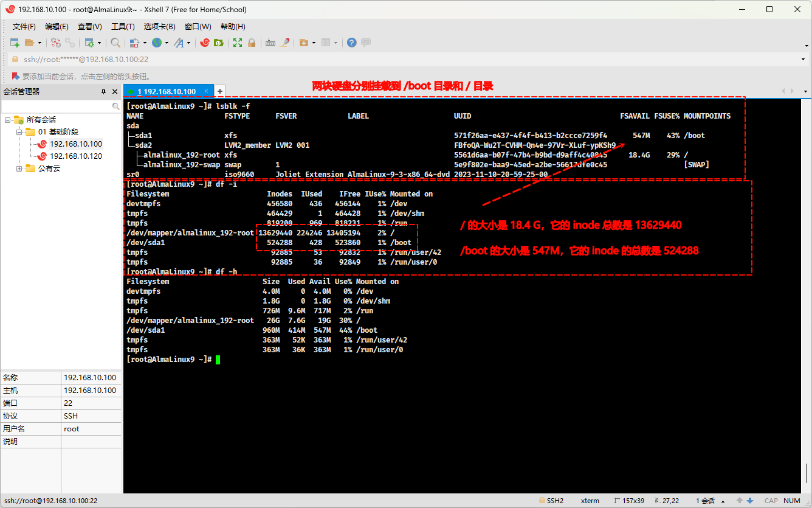Open the Find magnifier tool
This screenshot has width=812, height=508.
coord(115,43)
